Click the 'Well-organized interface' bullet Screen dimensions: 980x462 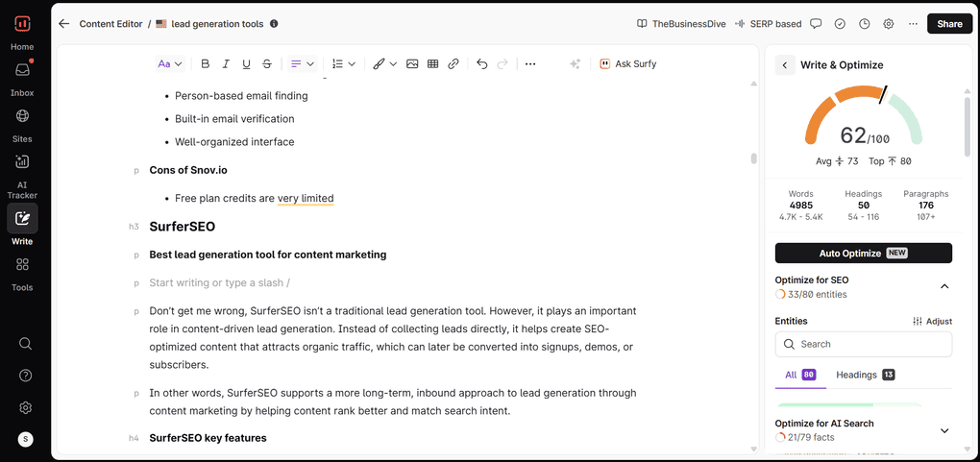coord(234,142)
